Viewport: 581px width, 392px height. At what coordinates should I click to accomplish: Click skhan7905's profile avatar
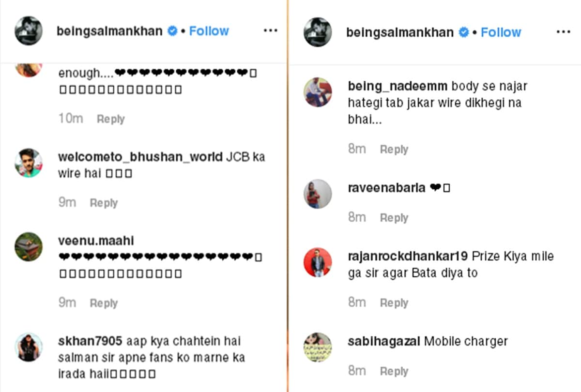click(28, 347)
